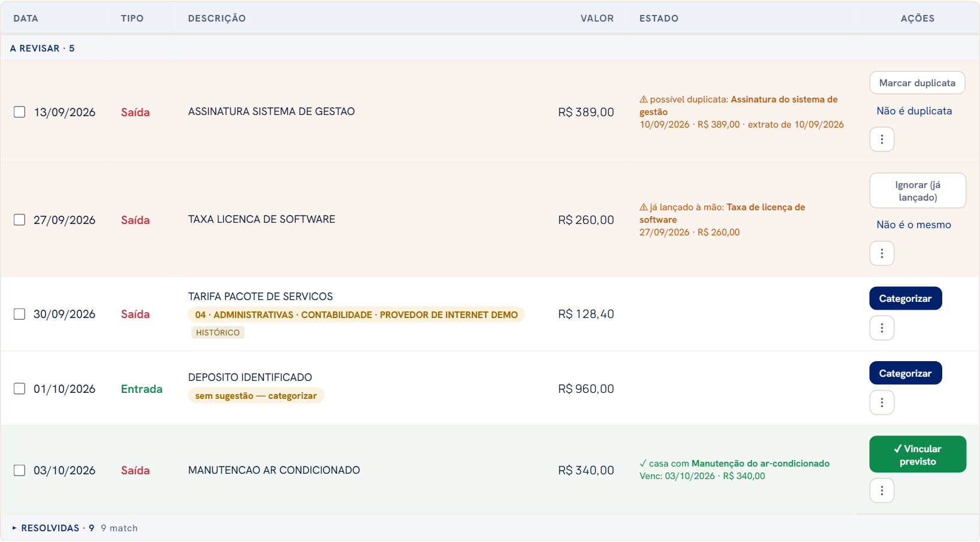Categorizar the TARIFA PACOTE DE SERVICOS entry
The width and height of the screenshot is (980, 542).
[x=906, y=298]
